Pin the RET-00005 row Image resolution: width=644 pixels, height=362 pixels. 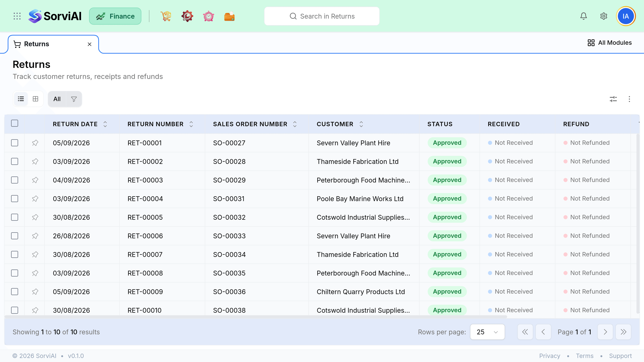[x=35, y=217]
